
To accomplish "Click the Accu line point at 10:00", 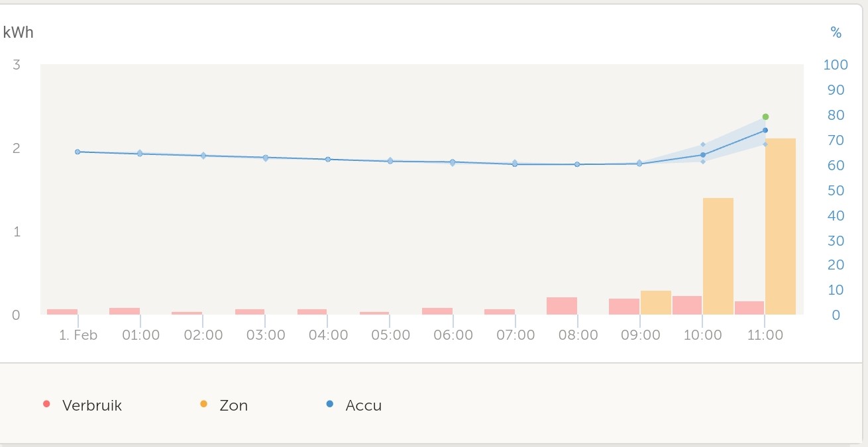I will [703, 155].
